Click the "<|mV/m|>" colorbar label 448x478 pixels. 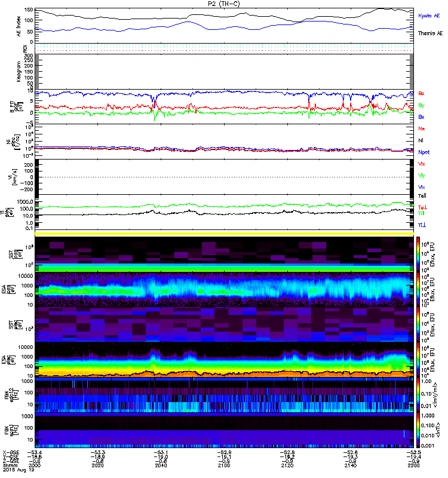tap(435, 395)
